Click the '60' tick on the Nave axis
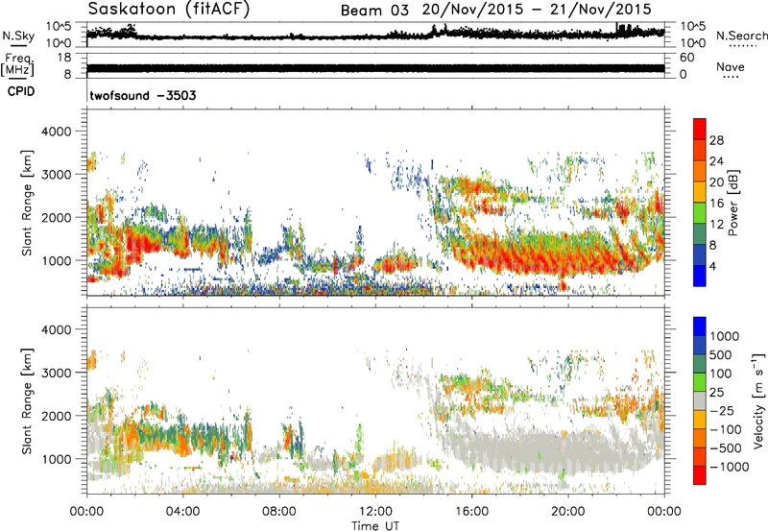Screen dimensions: 768x532 point(686,58)
